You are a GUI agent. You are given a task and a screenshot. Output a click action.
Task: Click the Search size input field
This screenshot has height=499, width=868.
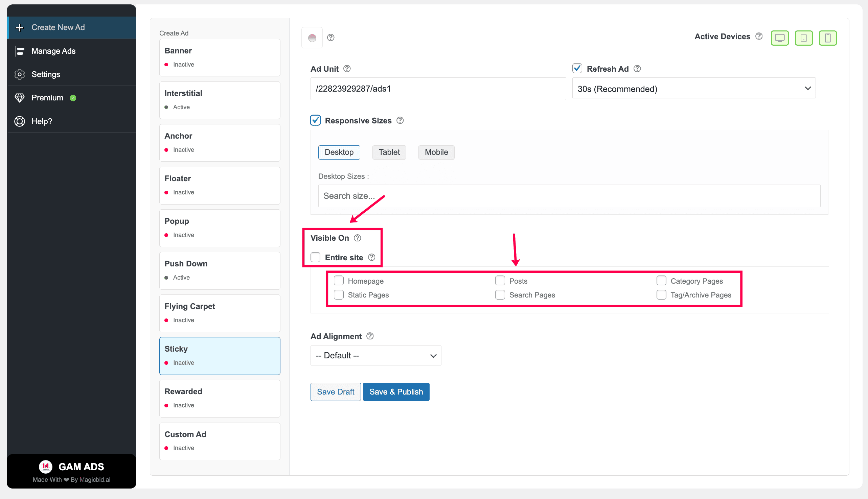569,196
